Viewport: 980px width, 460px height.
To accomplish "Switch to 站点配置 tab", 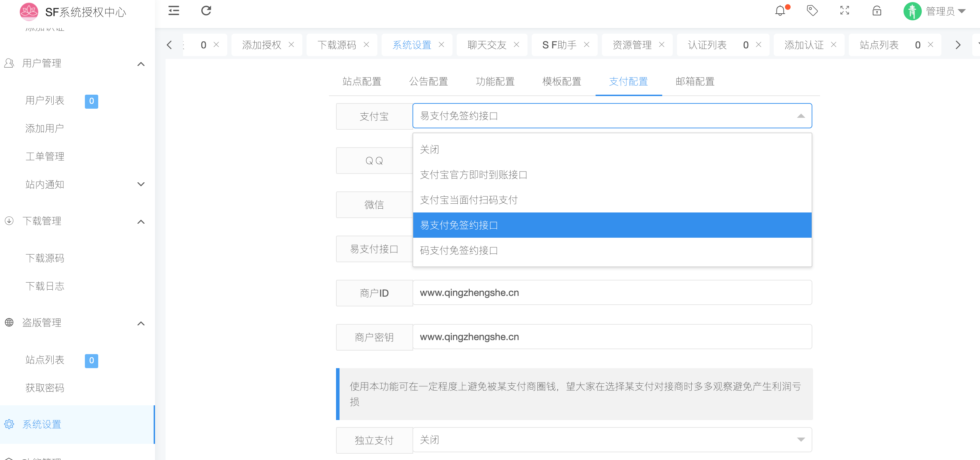I will click(362, 81).
